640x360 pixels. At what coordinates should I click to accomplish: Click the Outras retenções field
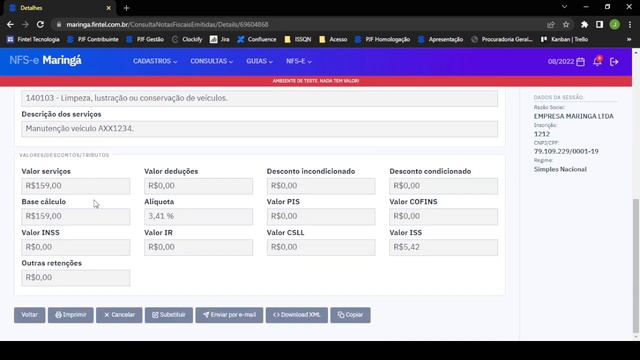(76, 278)
